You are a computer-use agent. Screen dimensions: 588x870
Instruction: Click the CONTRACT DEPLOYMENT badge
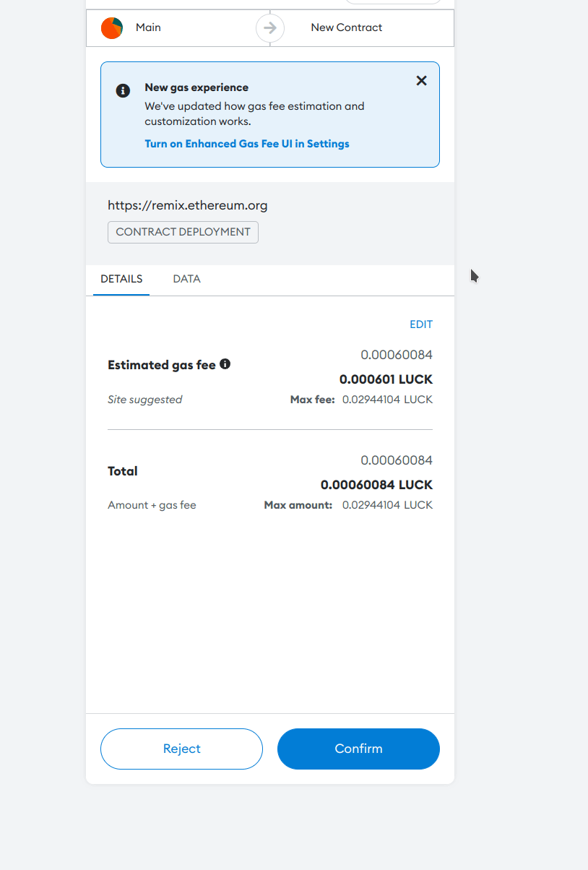(x=183, y=232)
